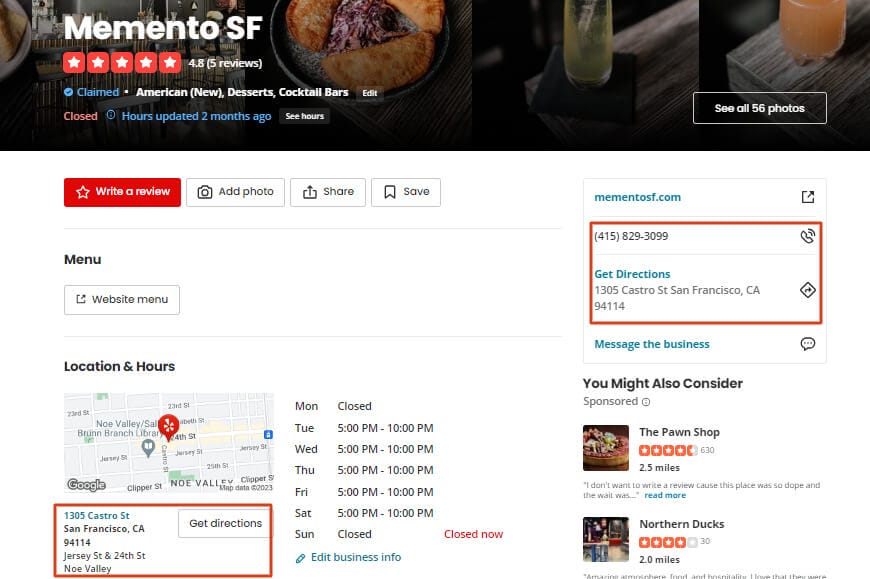The width and height of the screenshot is (870, 579).
Task: Click 1305 Castro St address link
Action: (x=97, y=516)
